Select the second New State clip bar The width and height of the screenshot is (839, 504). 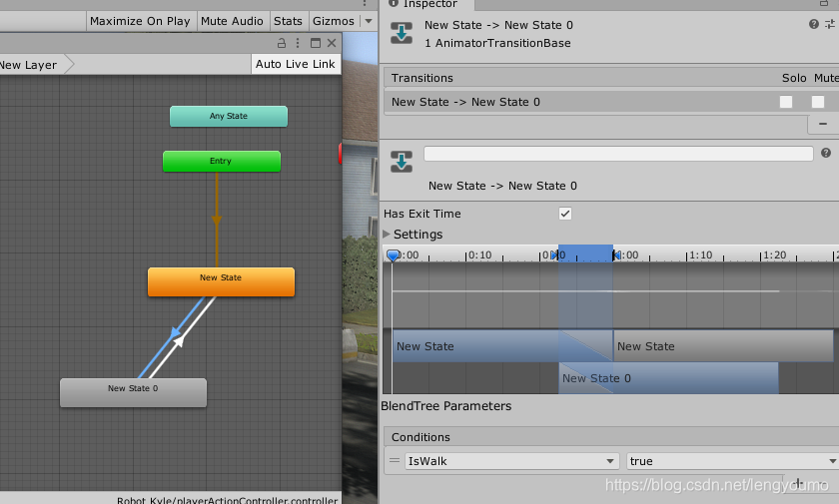coord(723,346)
